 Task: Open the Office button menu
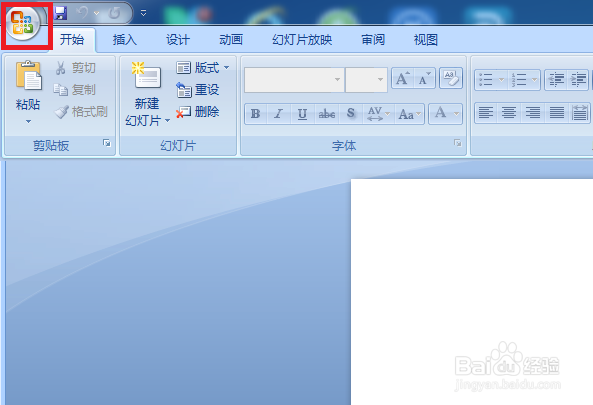[x=23, y=23]
